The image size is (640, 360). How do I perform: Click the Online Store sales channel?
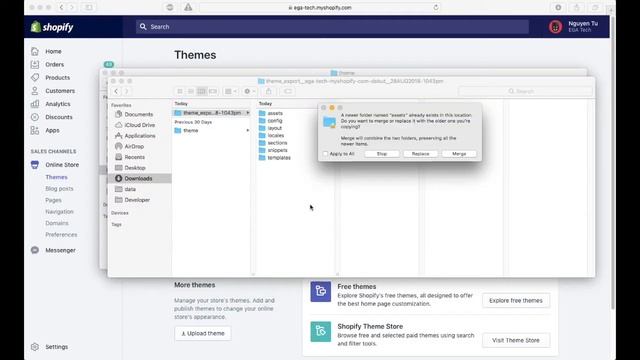click(x=62, y=165)
